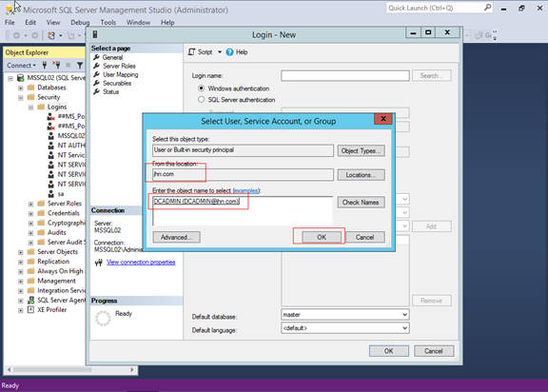This screenshot has width=548, height=392.
Task: Open the Connect dropdown in Object Explorer
Action: tap(21, 66)
